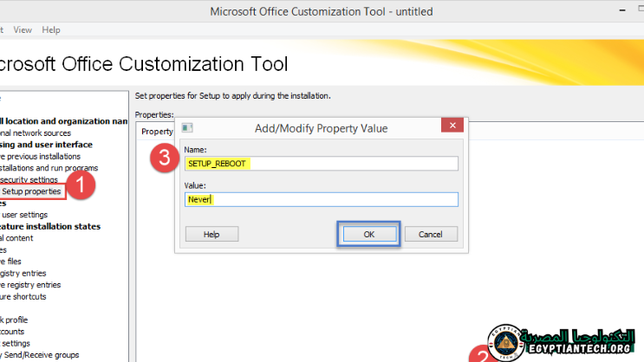Focus the Name field containing SETUP_REBOOT
The width and height of the screenshot is (644, 362).
click(322, 164)
